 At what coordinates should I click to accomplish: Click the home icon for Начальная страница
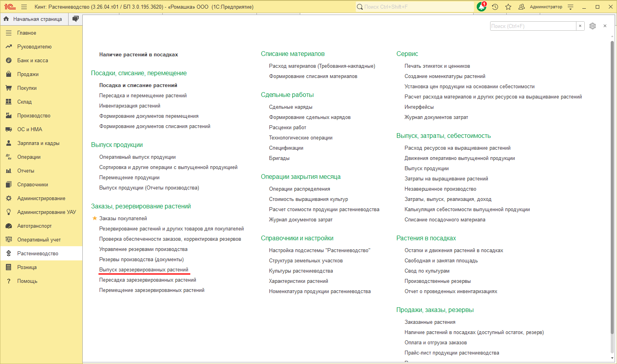coord(6,19)
